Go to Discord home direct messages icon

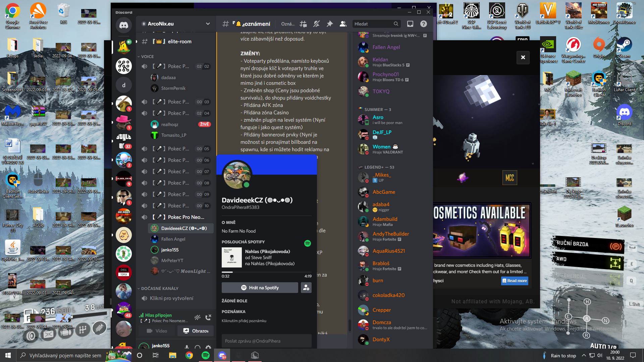point(124,25)
